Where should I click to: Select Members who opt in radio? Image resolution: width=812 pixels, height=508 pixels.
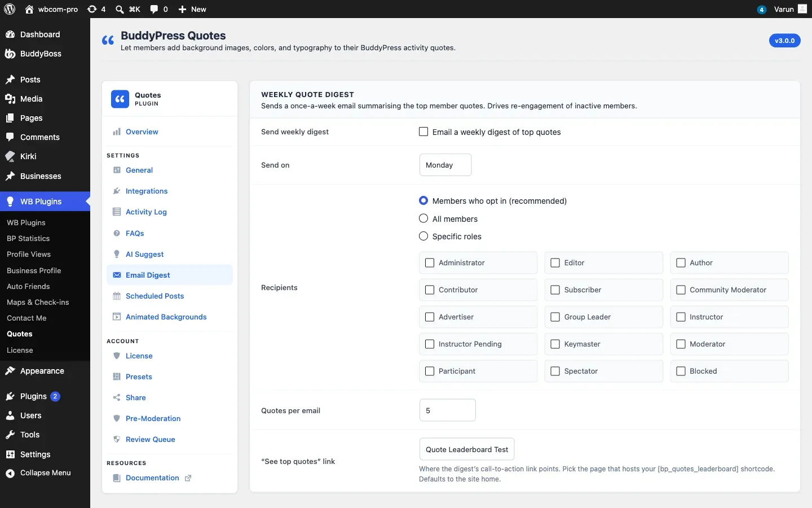tap(423, 200)
